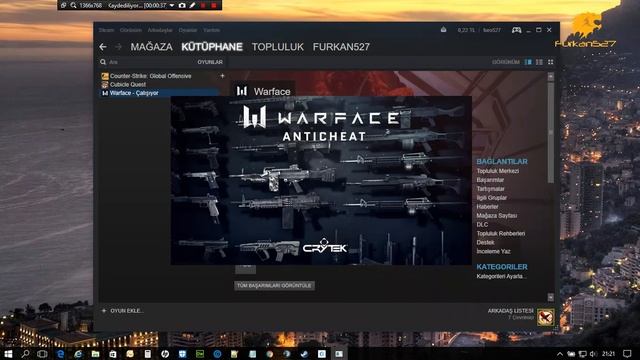Open the Oyunlar menu

tap(188, 30)
